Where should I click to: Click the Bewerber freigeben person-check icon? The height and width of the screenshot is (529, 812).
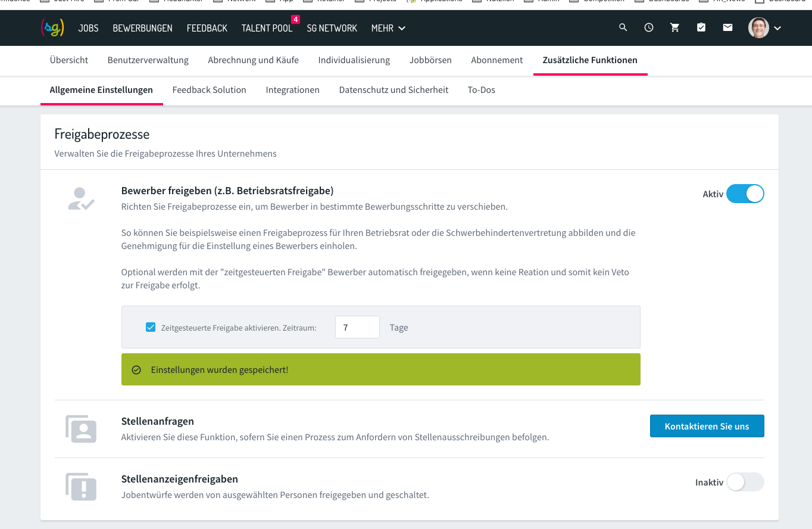pyautogui.click(x=81, y=199)
